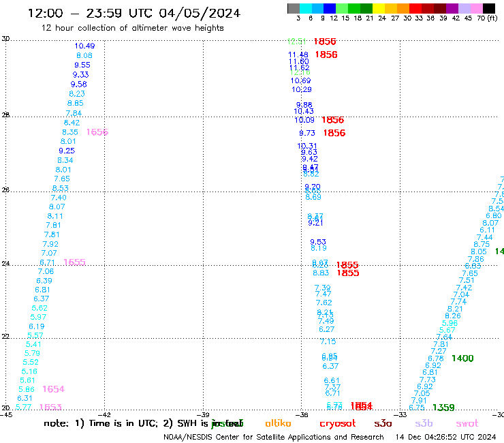Click the 8.23 wave height value
The width and height of the screenshot is (504, 443).
[77, 94]
